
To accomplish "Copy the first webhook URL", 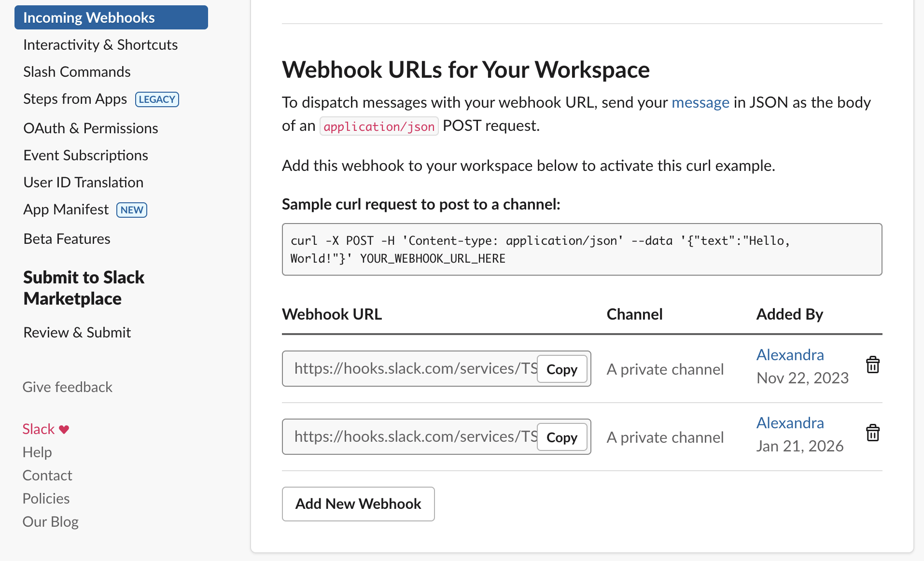I will point(561,368).
